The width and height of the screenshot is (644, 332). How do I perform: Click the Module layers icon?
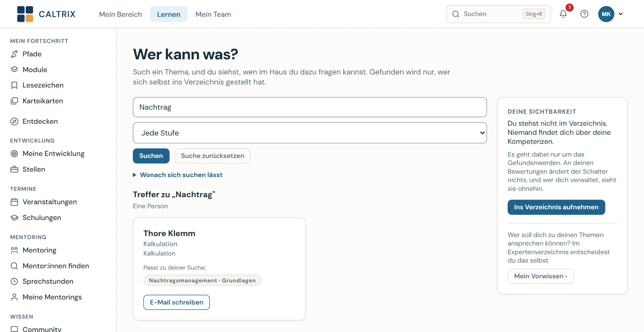(14, 70)
